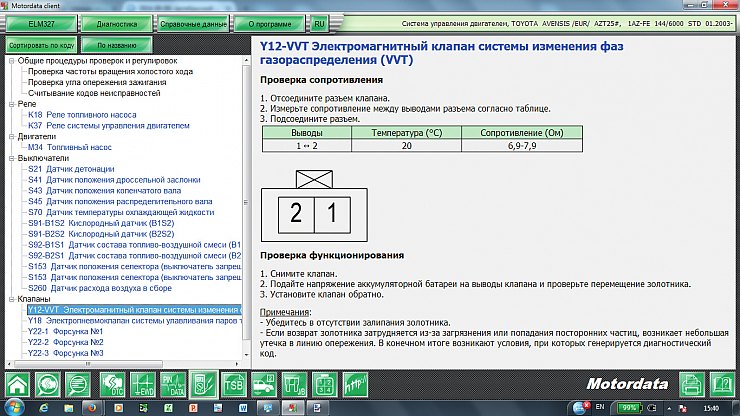Switch language with the RU button
The height and width of the screenshot is (416, 740).
(320, 24)
